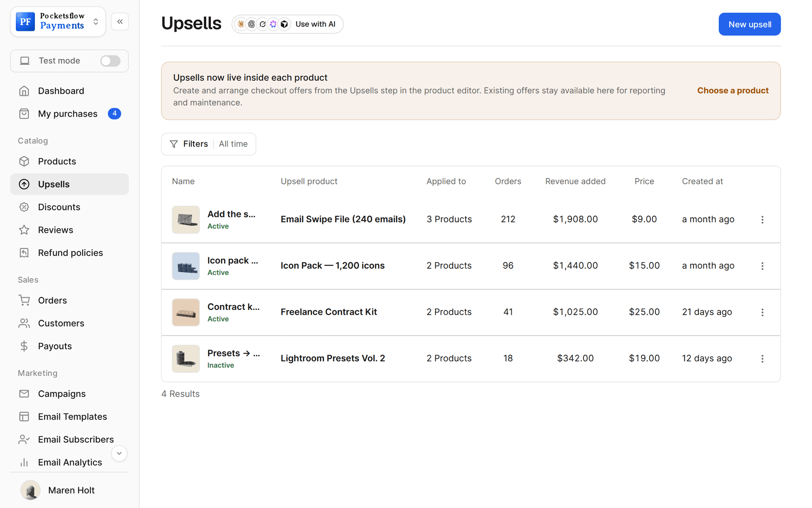This screenshot has height=508, width=812.
Task: Open the Pocketsflow Payments workspace switcher
Action: [x=58, y=21]
